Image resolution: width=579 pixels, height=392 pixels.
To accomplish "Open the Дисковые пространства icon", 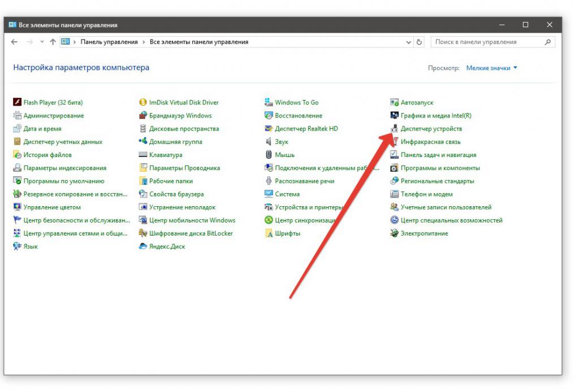I will (x=143, y=128).
